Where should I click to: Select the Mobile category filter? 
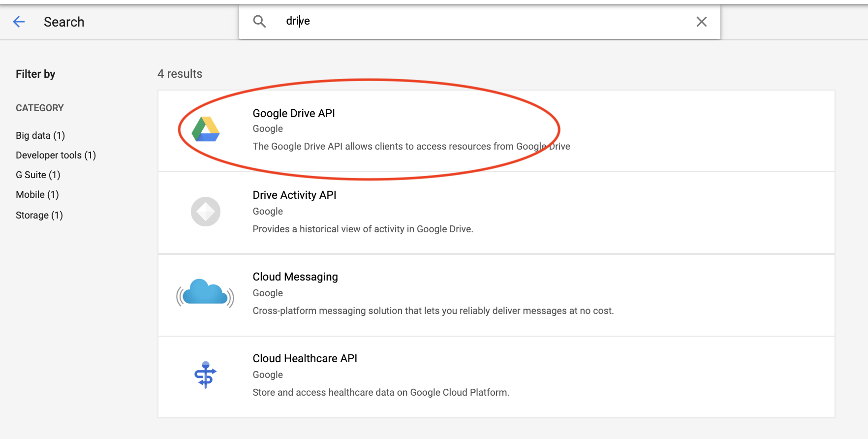click(x=37, y=194)
